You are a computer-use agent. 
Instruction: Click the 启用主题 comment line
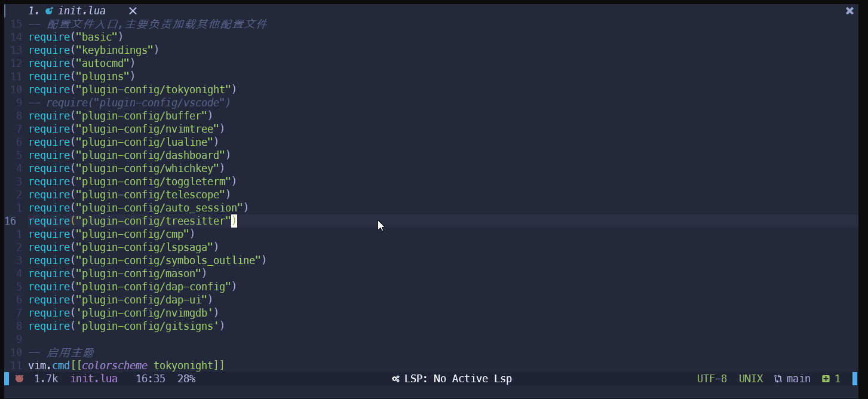point(61,352)
